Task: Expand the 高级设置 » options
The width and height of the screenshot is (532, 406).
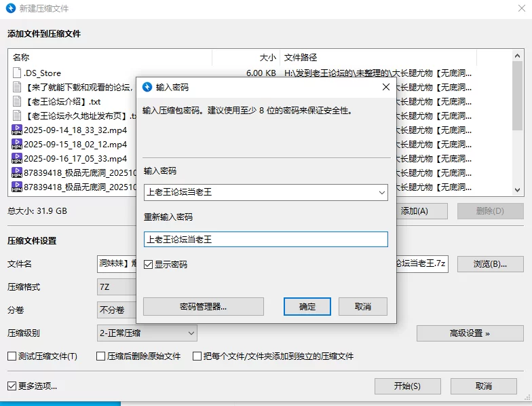Action: 469,333
